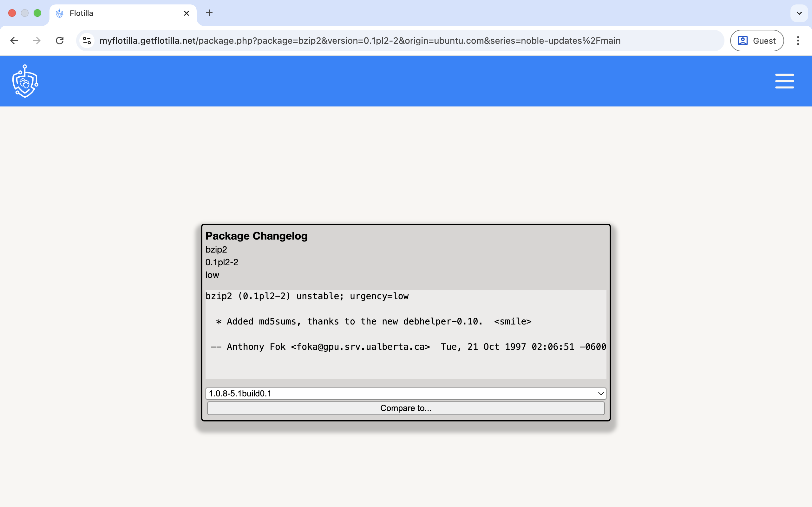Image resolution: width=812 pixels, height=507 pixels.
Task: Click the Flotilla favicon on the browser tab
Action: coord(60,13)
